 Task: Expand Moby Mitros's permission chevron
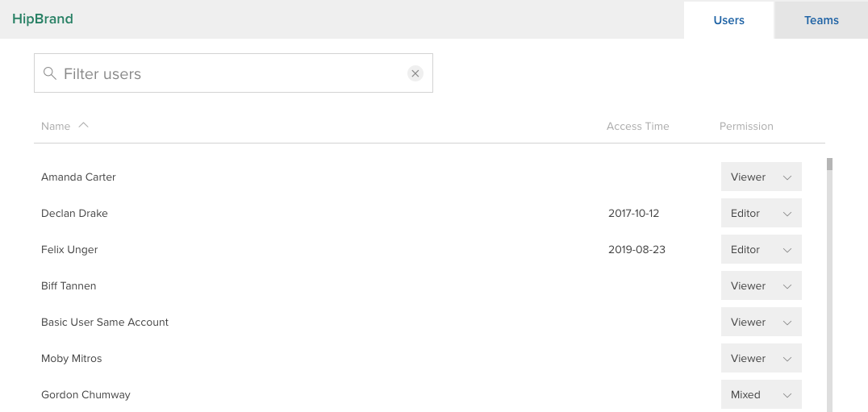(x=787, y=359)
